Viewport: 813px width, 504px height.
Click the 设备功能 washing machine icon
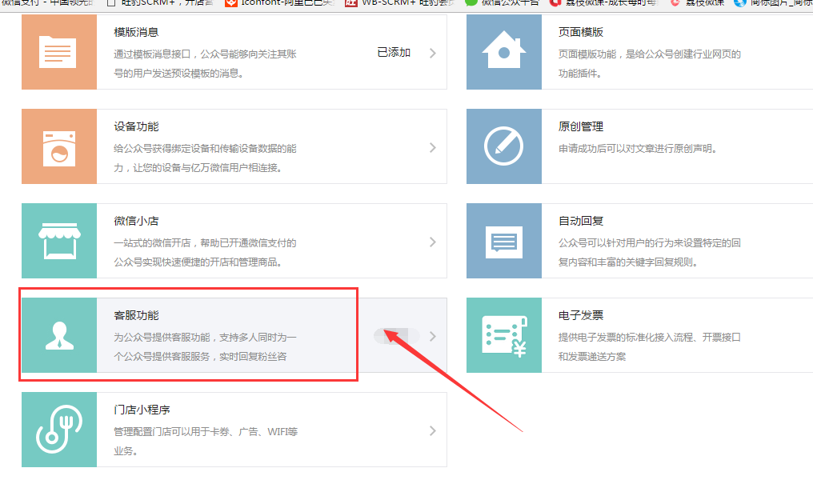click(58, 147)
